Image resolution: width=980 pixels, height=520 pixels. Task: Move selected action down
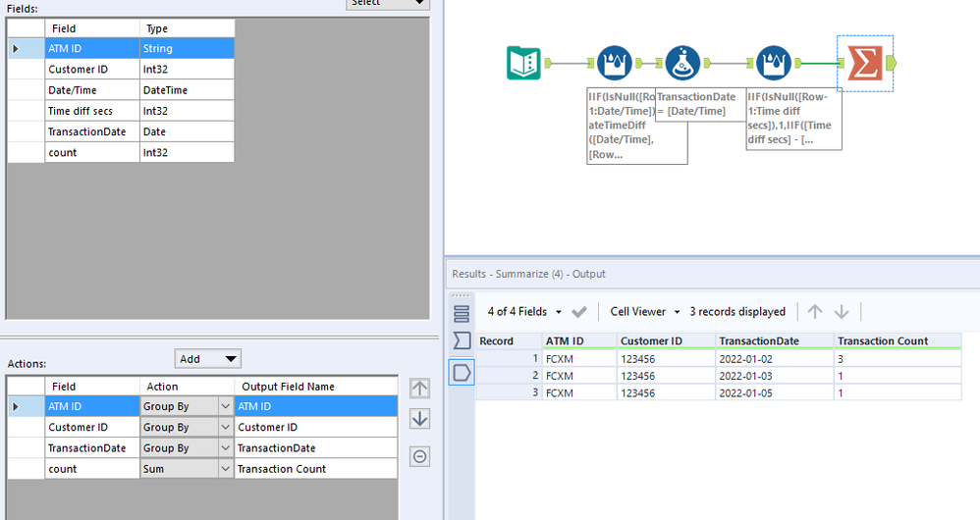(x=420, y=418)
